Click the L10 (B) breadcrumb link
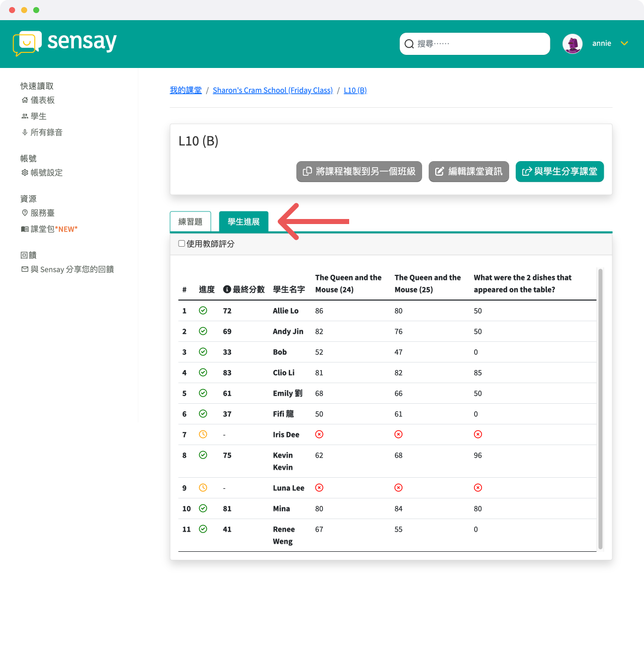The image size is (644, 656). (x=355, y=90)
